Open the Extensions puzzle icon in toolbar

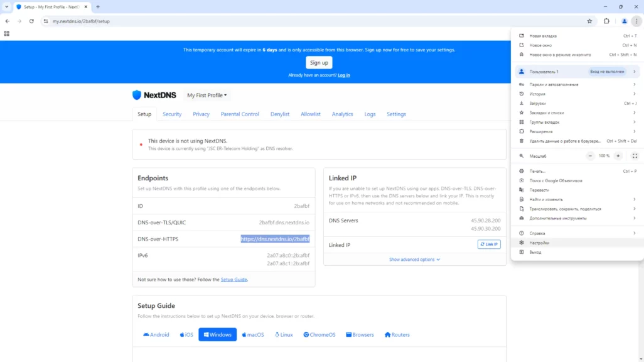(606, 21)
